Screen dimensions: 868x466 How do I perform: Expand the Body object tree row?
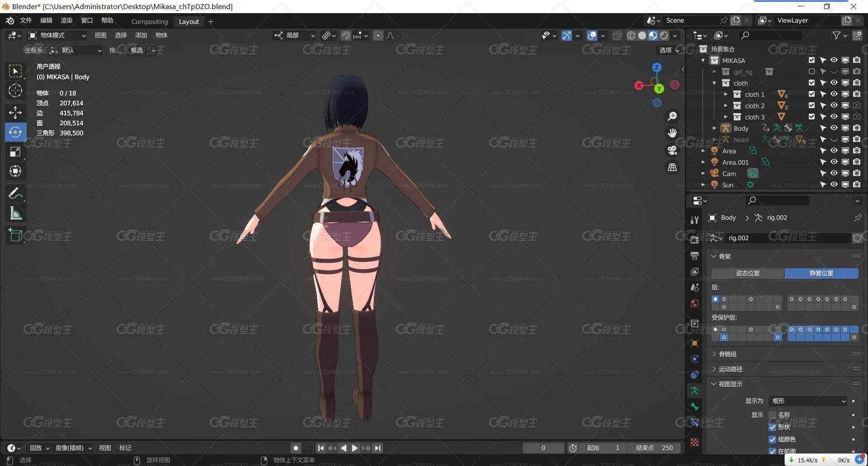(x=714, y=128)
